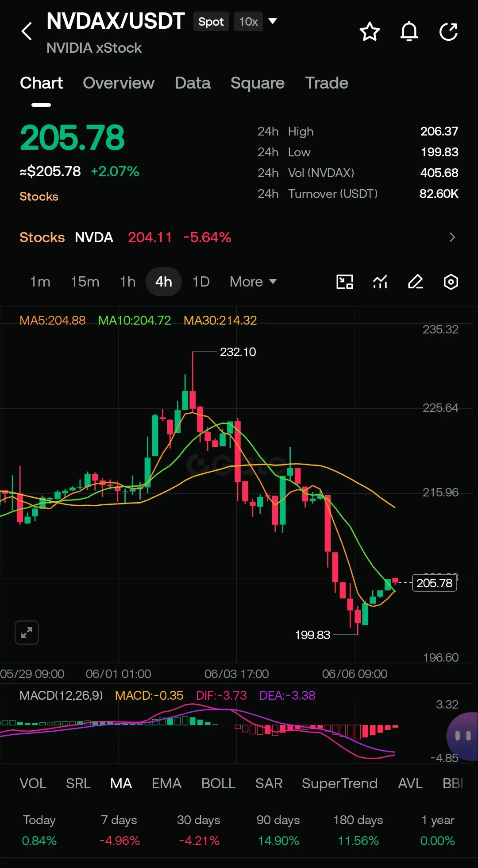Select the Spot badge

click(x=211, y=22)
